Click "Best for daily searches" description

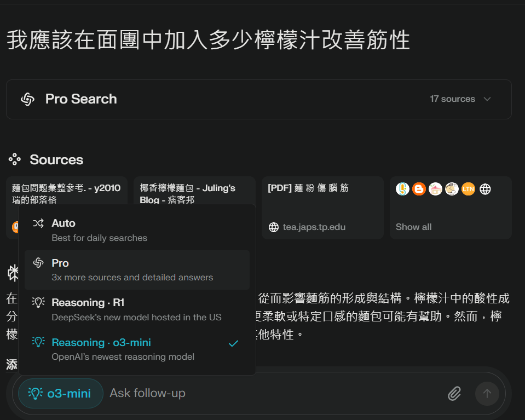100,238
